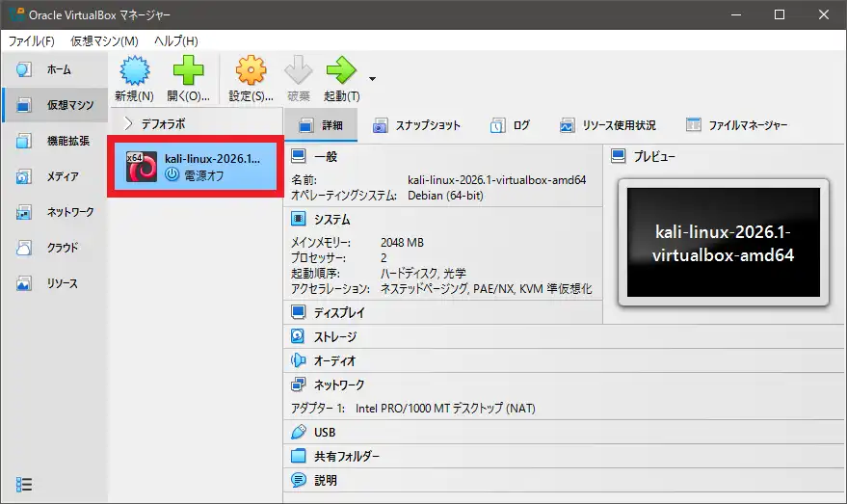Switch to the スナップショット tab
The height and width of the screenshot is (504, 847).
pos(416,125)
